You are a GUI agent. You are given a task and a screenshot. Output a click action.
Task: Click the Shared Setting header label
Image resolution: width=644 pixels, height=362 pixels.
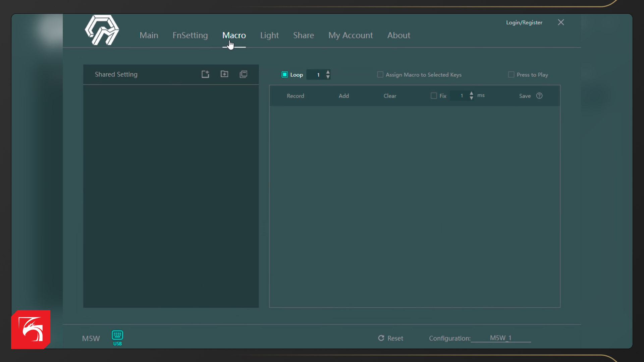[x=116, y=74]
